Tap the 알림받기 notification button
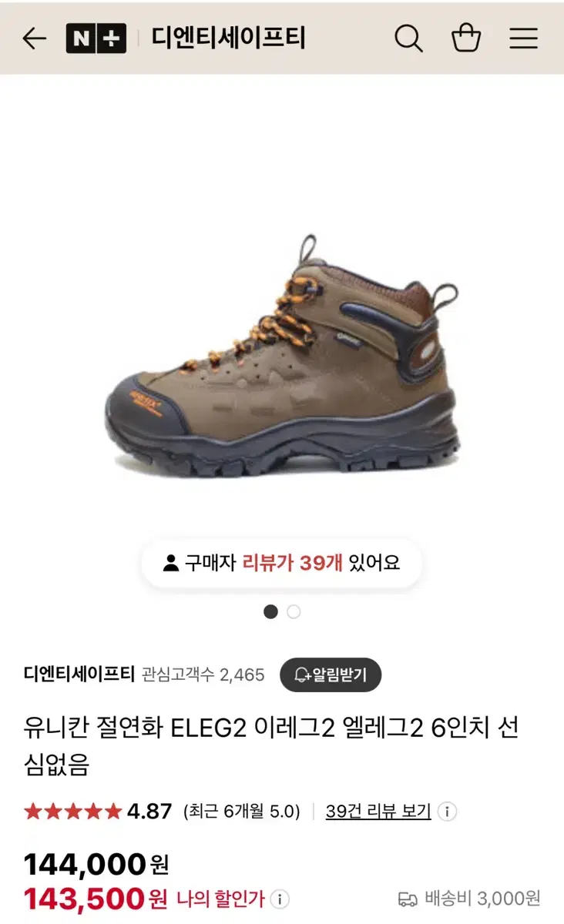564x924 pixels. coord(331,675)
